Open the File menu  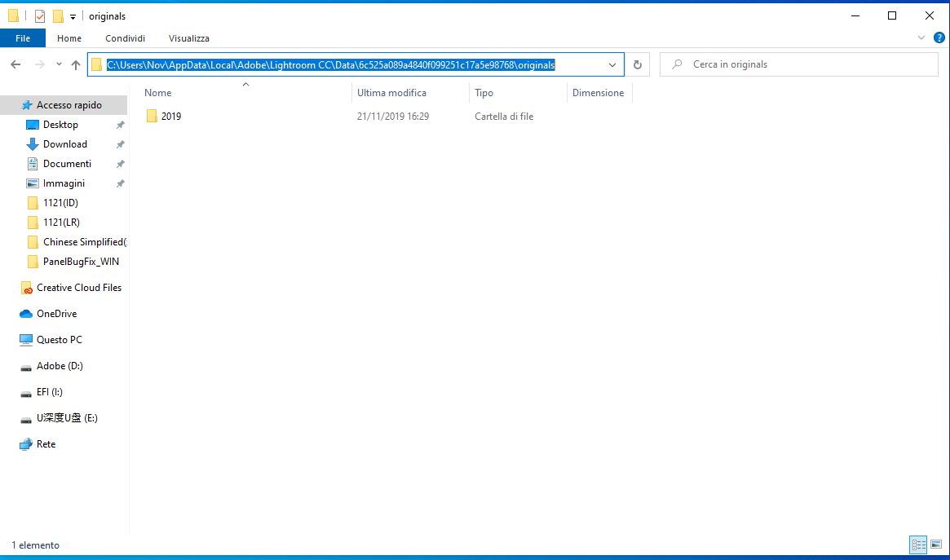point(22,37)
